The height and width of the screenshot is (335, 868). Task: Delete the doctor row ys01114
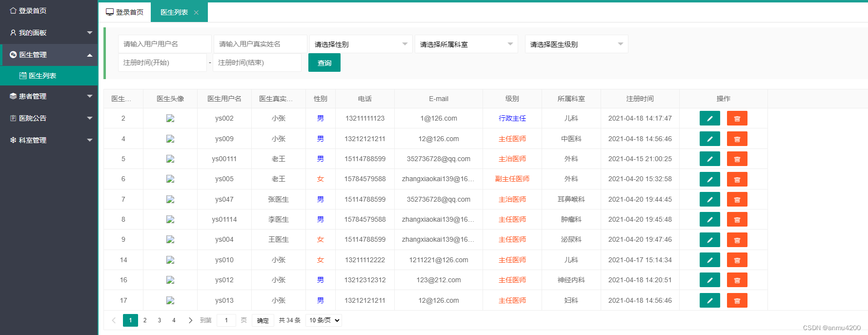coord(737,219)
